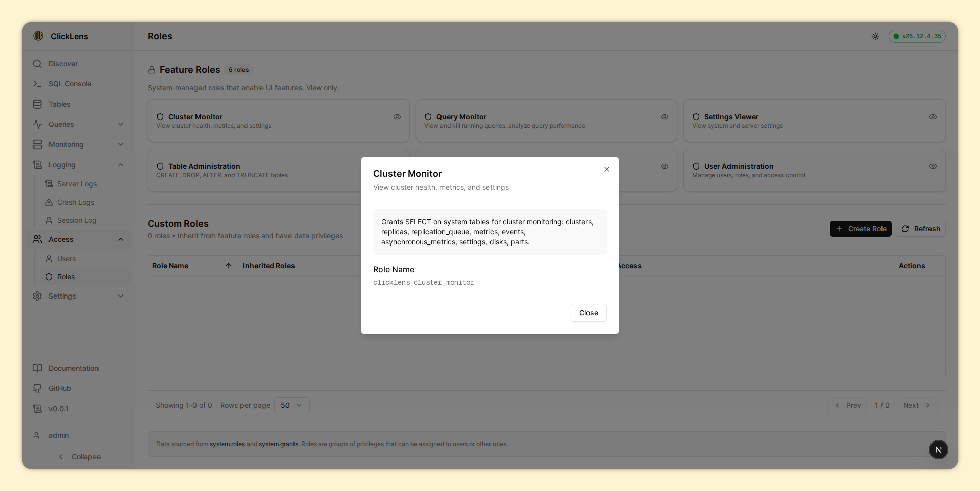This screenshot has height=491, width=980.
Task: Go to Tables in the sidebar
Action: 59,104
